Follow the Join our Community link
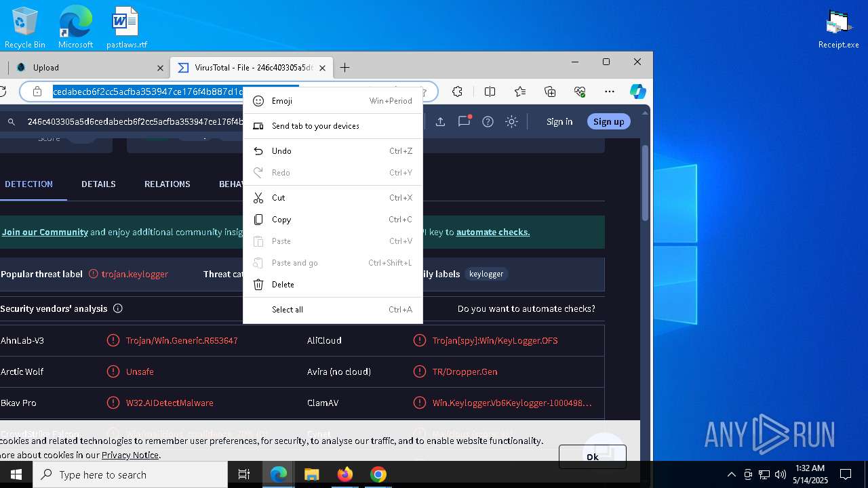The height and width of the screenshot is (488, 868). click(x=45, y=232)
